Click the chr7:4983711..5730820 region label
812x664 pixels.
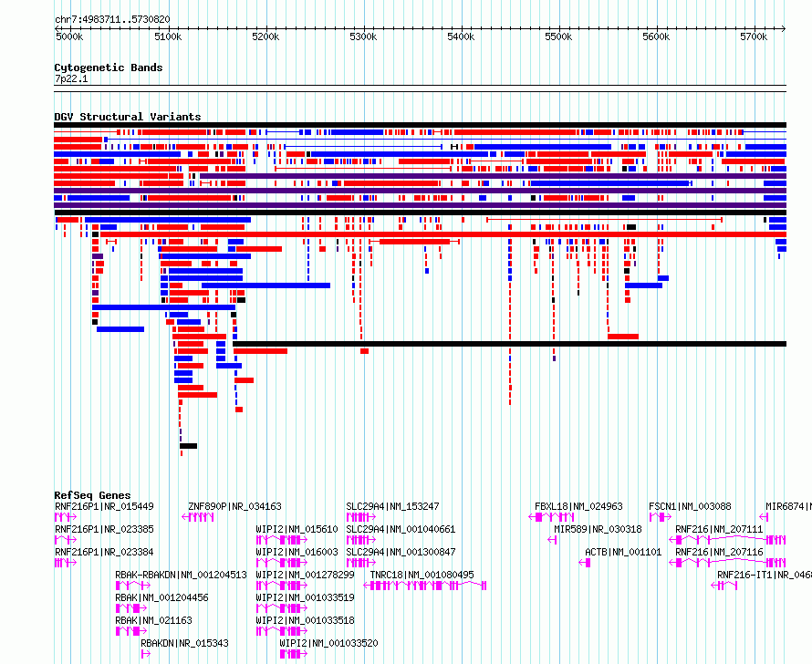point(112,20)
